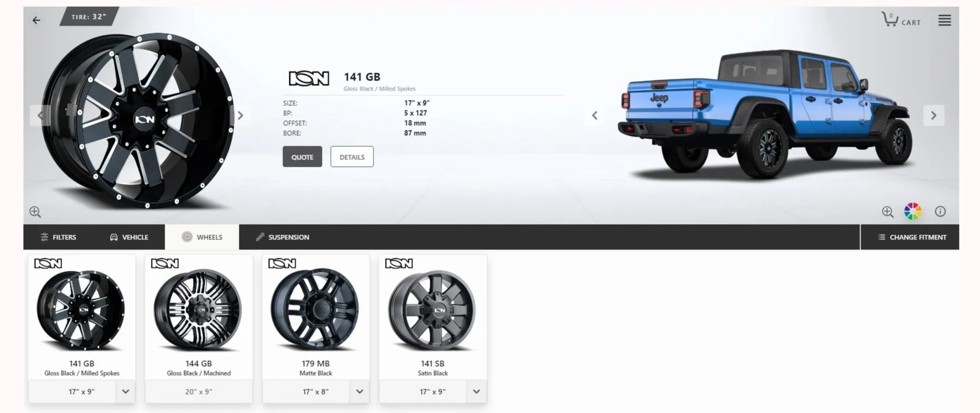
Task: Click the 5 x 127 bolt pattern value
Action: (416, 113)
